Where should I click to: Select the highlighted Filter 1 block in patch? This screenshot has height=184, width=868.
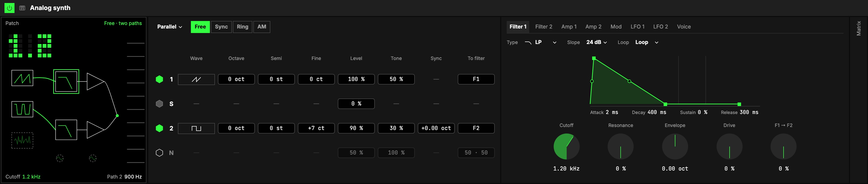[66, 81]
